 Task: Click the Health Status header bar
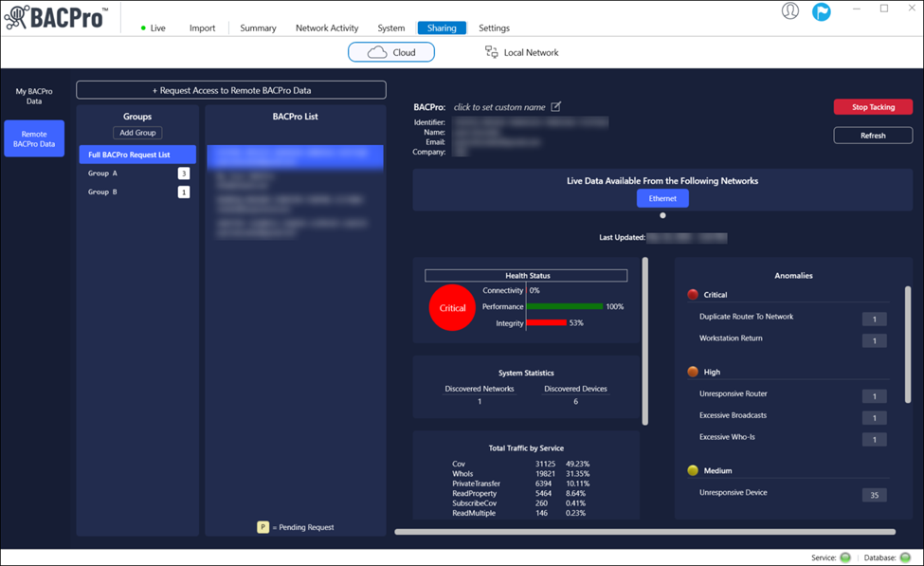pos(526,275)
